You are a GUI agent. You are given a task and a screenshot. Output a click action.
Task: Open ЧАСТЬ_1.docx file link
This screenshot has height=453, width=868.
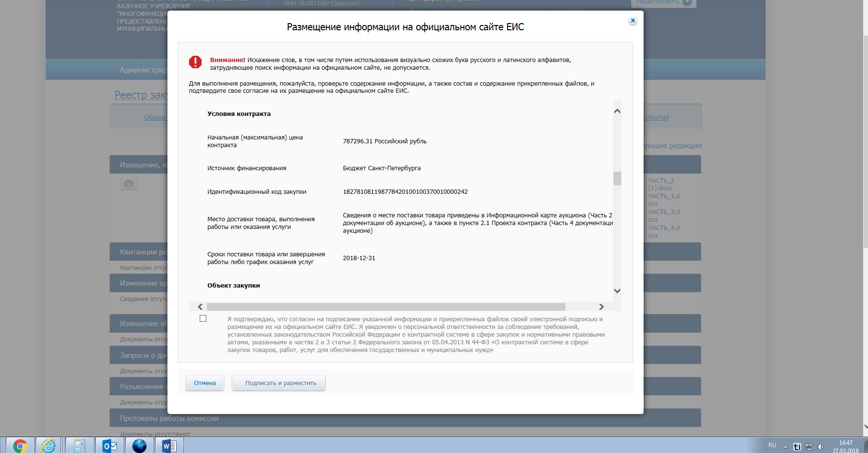(x=664, y=200)
